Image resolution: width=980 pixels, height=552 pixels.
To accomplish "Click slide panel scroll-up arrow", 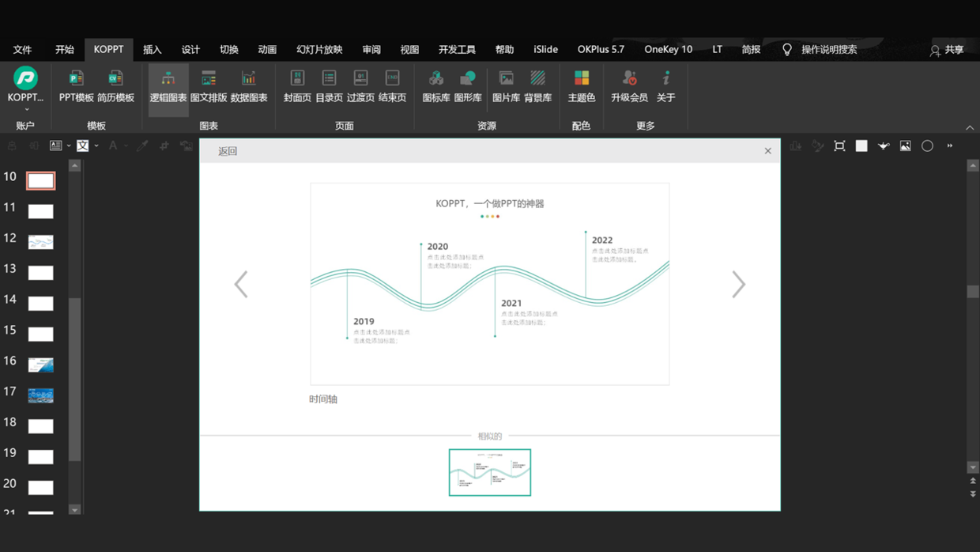I will [x=75, y=166].
